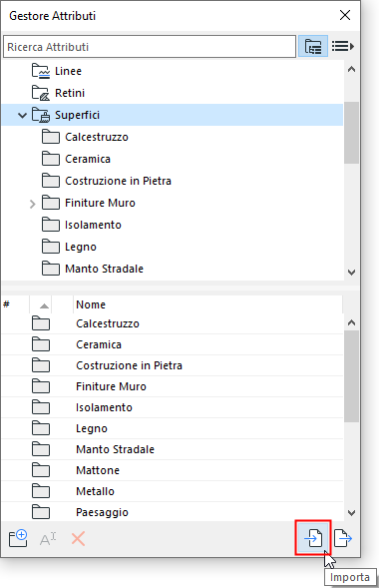
Task: Click list scrollbar up arrow
Action: click(x=351, y=322)
